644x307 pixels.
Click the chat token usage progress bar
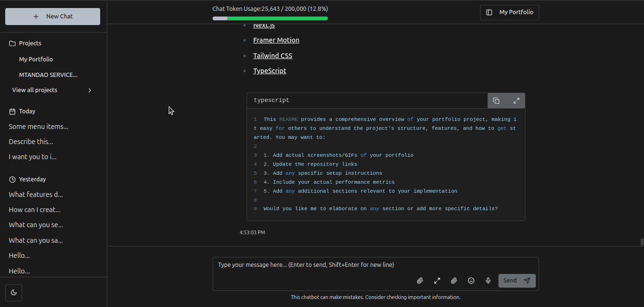pyautogui.click(x=270, y=18)
